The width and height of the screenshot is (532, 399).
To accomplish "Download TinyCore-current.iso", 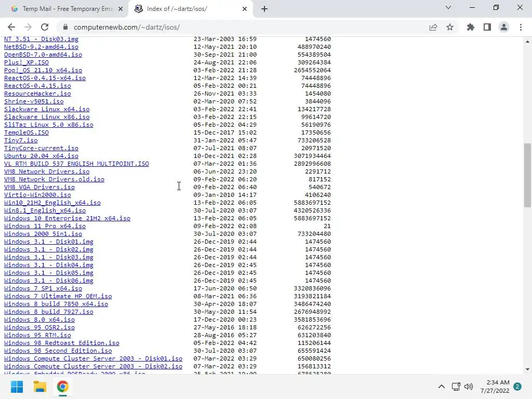I will (x=41, y=148).
